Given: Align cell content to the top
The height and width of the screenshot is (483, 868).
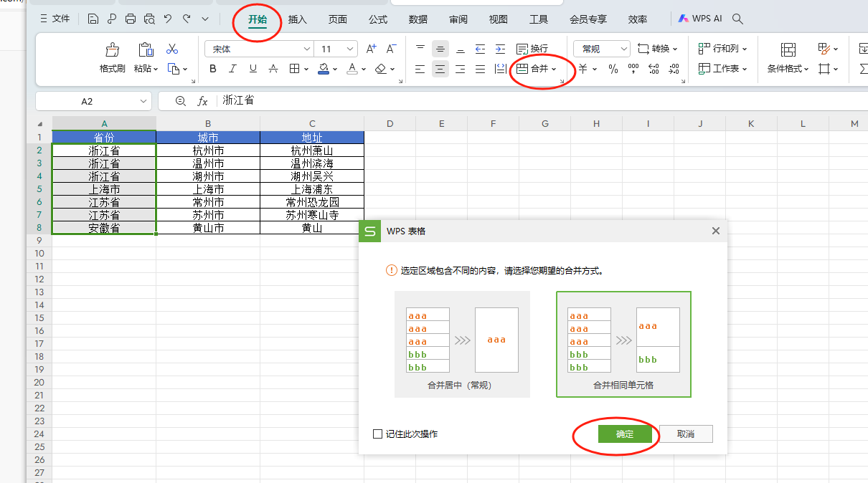Looking at the screenshot, I should 420,49.
